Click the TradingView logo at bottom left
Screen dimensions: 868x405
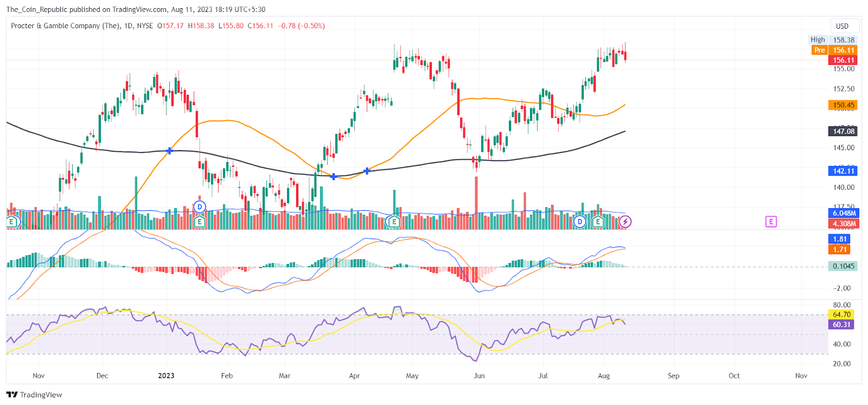tap(34, 395)
